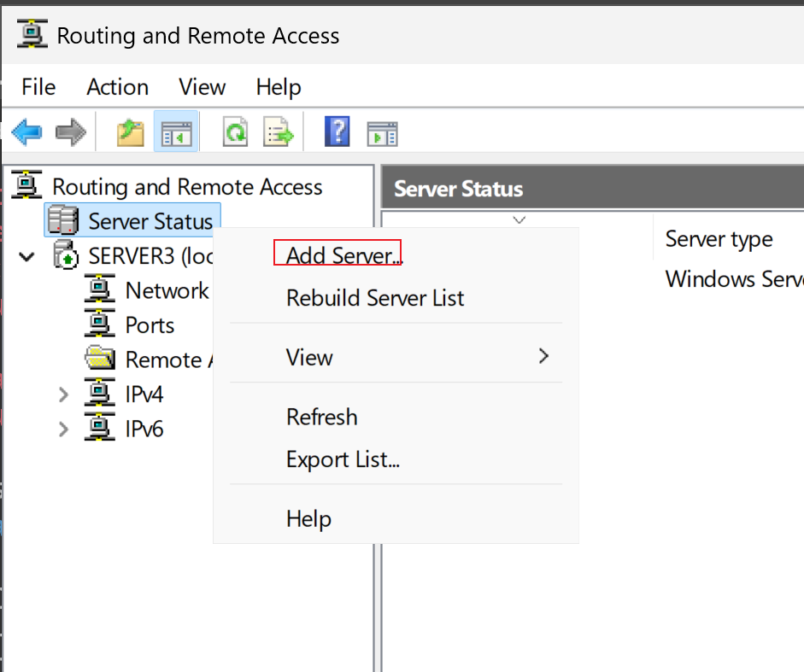Click the blue Help question mark icon
The height and width of the screenshot is (672, 804).
coord(337,131)
